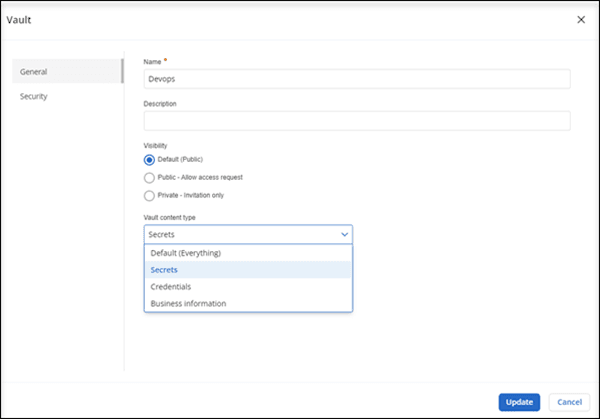Click the sidebar selection bar beside General
This screenshot has height=419, width=600.
pos(122,72)
